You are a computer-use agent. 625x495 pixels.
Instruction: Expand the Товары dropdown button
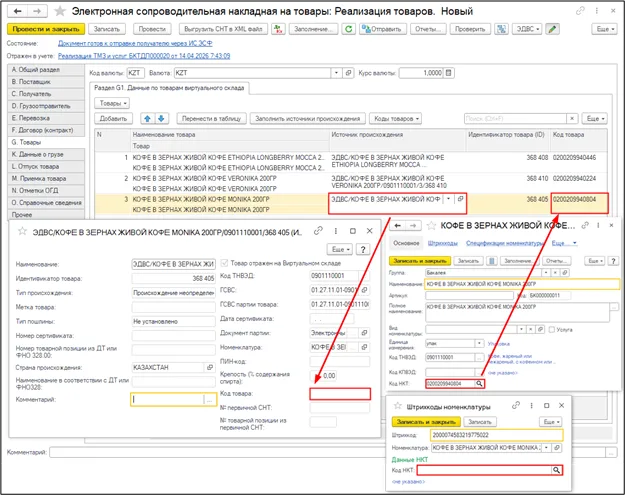[x=112, y=103]
